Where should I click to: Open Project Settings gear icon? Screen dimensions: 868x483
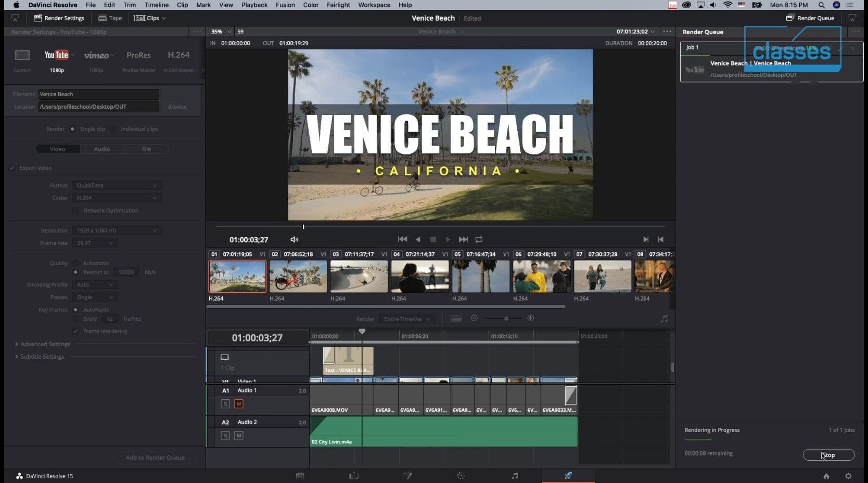click(848, 476)
